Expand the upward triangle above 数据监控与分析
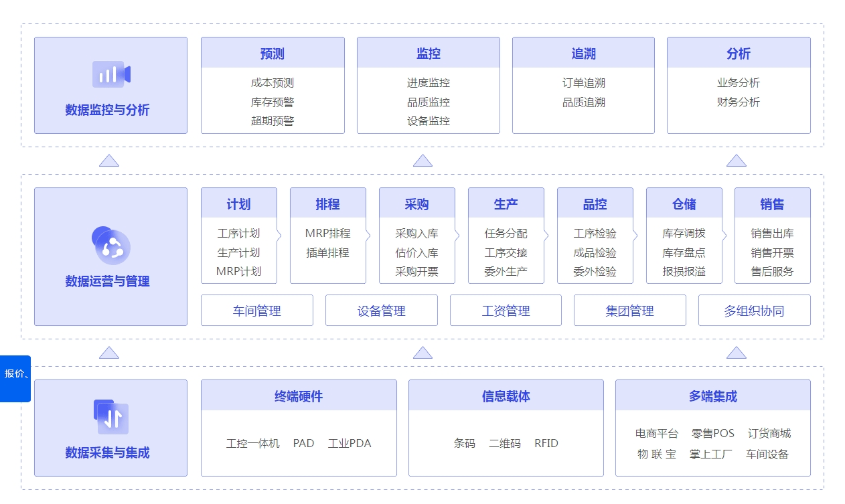Viewport: 845px width, 504px height. (110, 159)
